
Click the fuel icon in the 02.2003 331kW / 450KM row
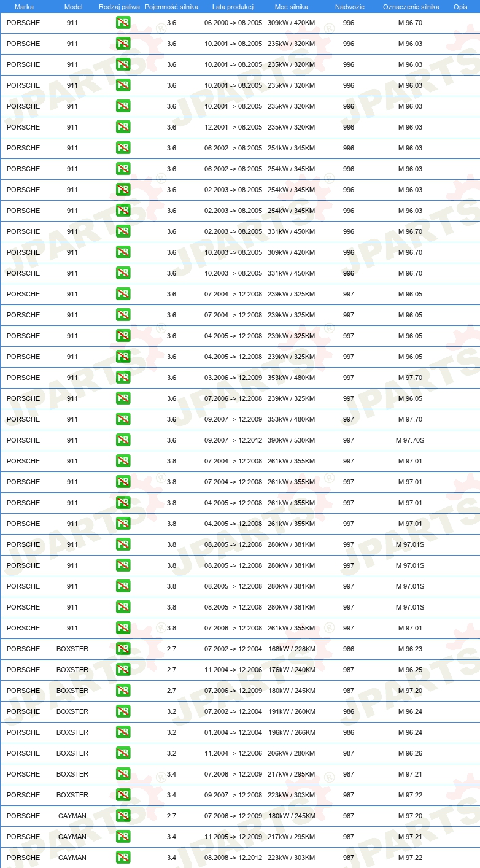123,232
